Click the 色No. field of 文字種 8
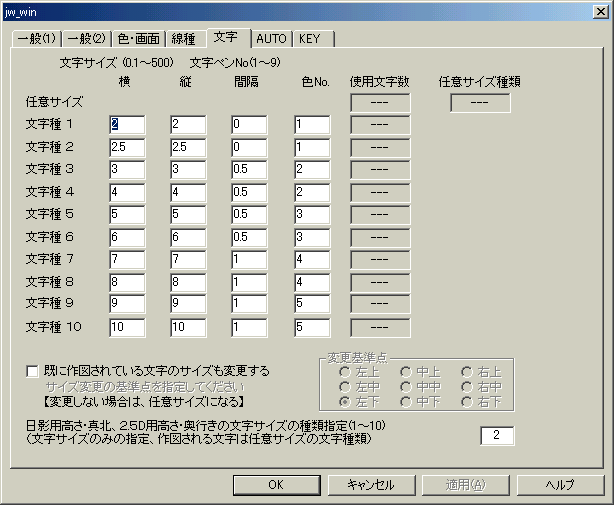 click(312, 283)
